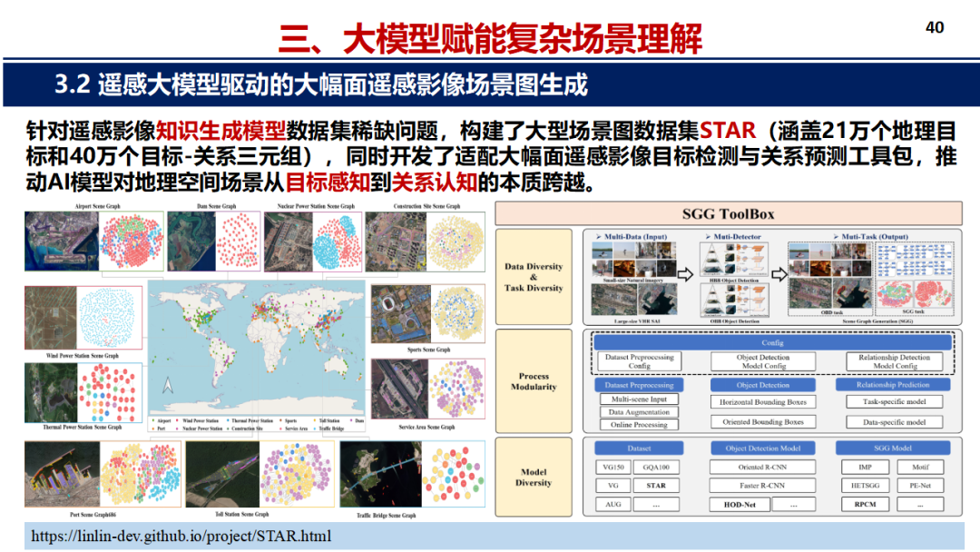Viewport: 980px width, 552px height.
Task: Click the blue Object Detection header
Action: click(762, 385)
